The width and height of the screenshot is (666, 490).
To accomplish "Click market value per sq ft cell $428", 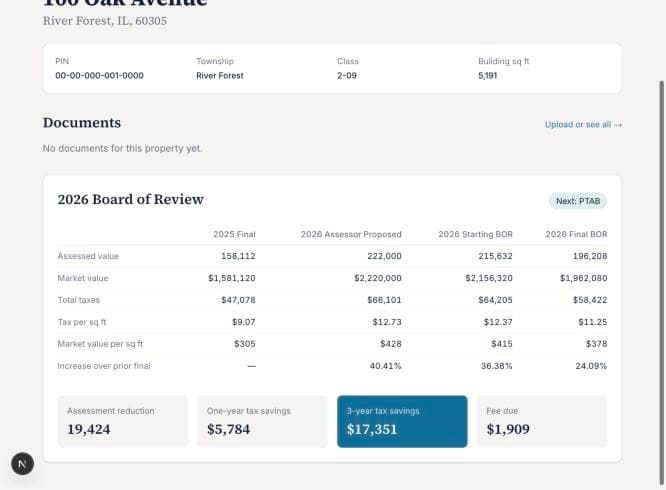I will (x=391, y=344).
